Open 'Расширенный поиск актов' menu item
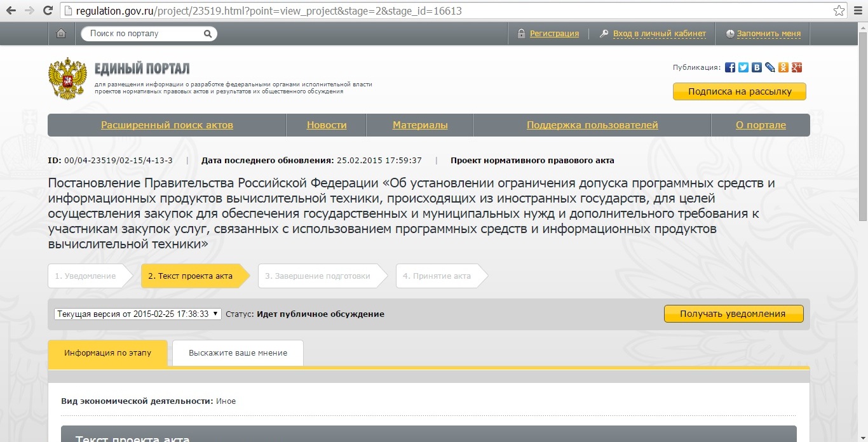Viewport: 868px width, 442px height. coord(167,125)
